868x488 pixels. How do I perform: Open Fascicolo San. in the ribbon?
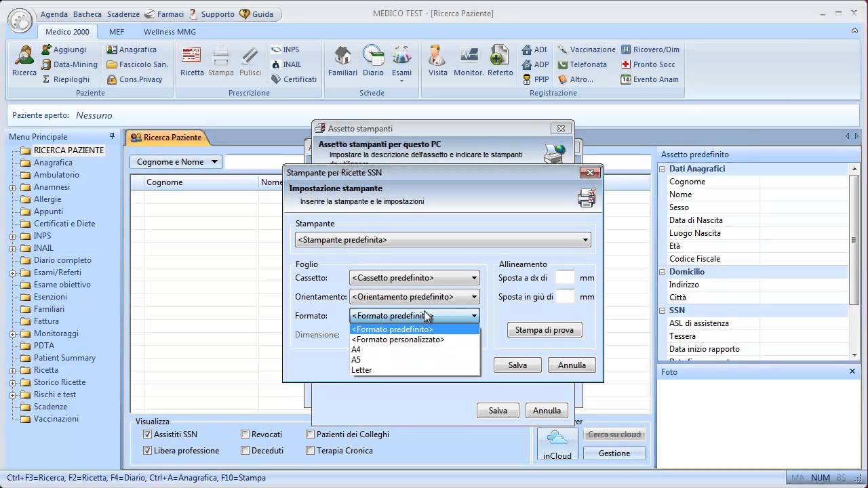[x=137, y=64]
